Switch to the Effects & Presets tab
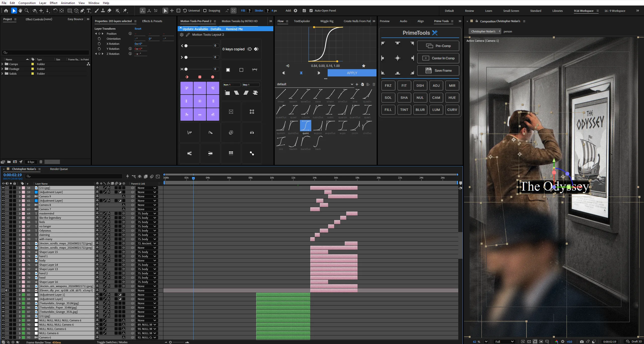This screenshot has width=644, height=344. click(152, 21)
